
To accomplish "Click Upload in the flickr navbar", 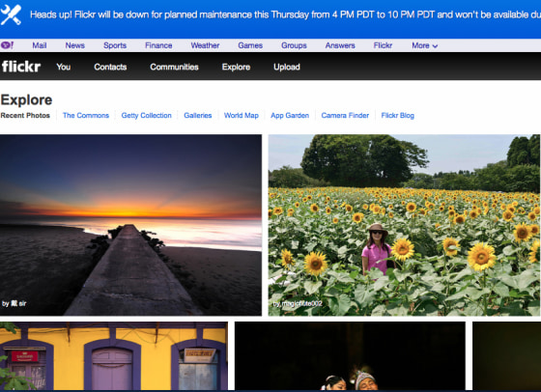I will (287, 67).
